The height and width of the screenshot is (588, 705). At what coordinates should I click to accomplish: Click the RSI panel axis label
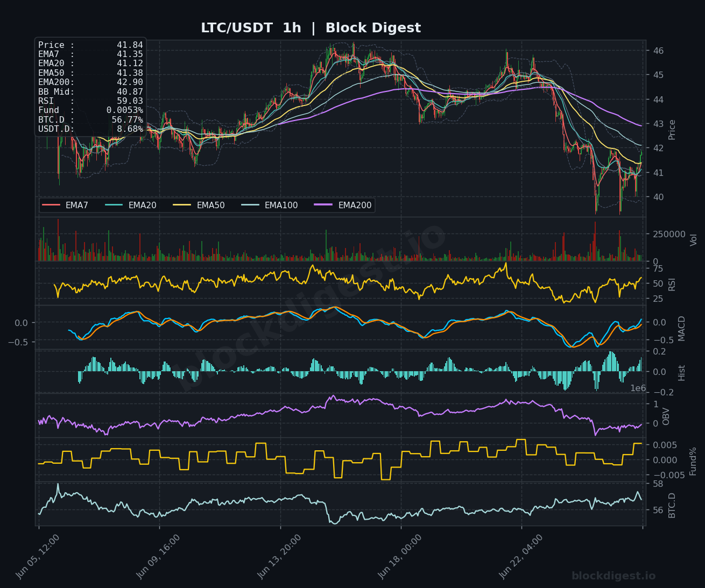pos(672,284)
